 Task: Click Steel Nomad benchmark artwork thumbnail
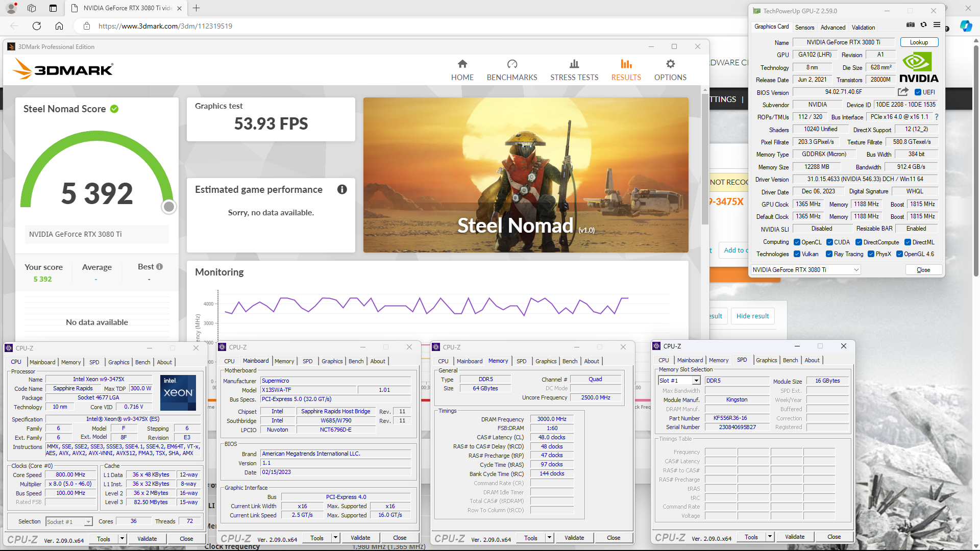click(526, 175)
